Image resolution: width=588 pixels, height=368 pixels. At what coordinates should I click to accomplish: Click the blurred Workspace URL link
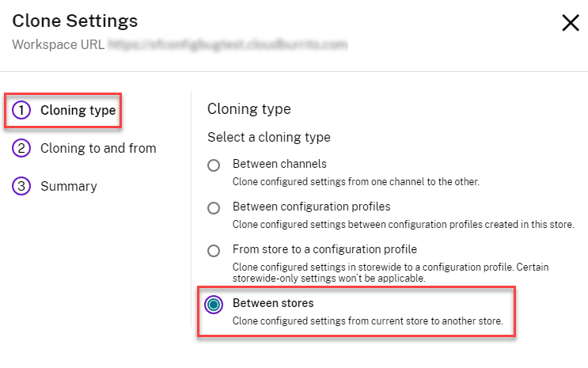228,44
